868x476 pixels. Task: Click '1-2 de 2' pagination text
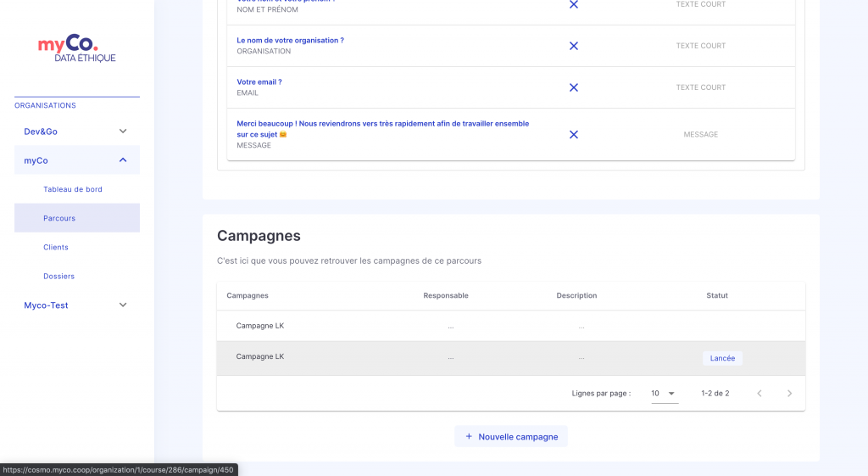715,394
